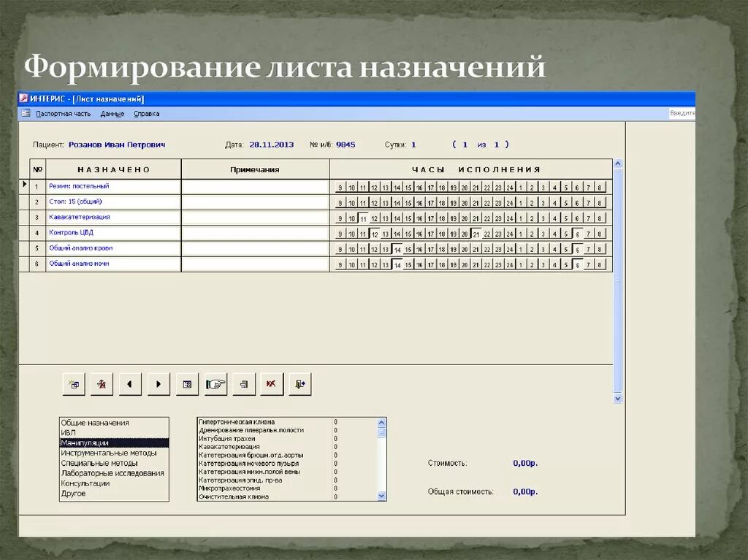748x560 pixels.
Task: Toggle hour 9 in Режим: постельный row
Action: [340, 188]
